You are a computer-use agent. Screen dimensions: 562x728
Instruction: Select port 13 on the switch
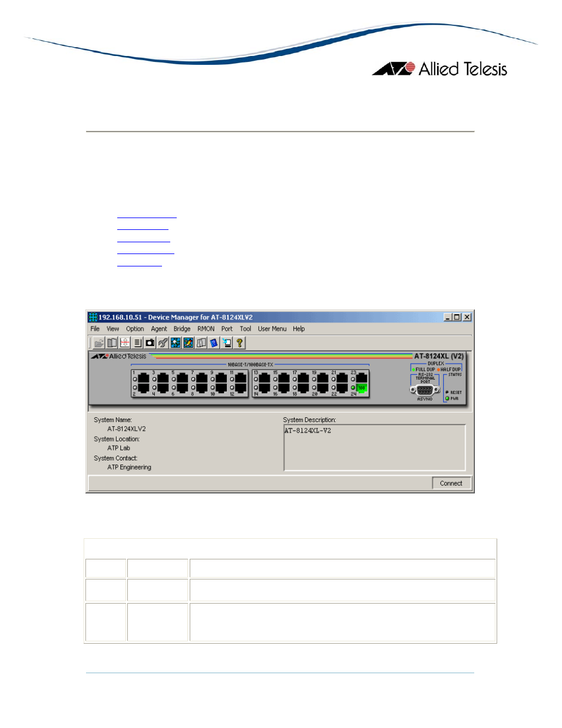click(265, 378)
